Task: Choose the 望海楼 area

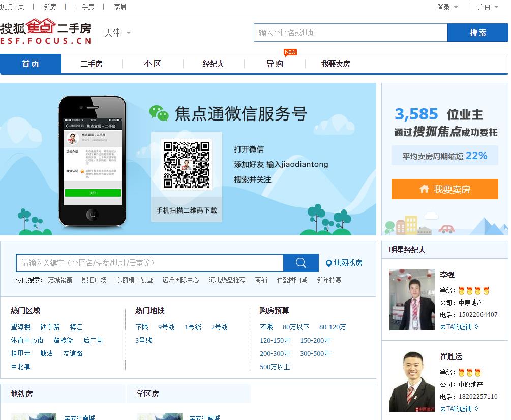Action: point(20,327)
